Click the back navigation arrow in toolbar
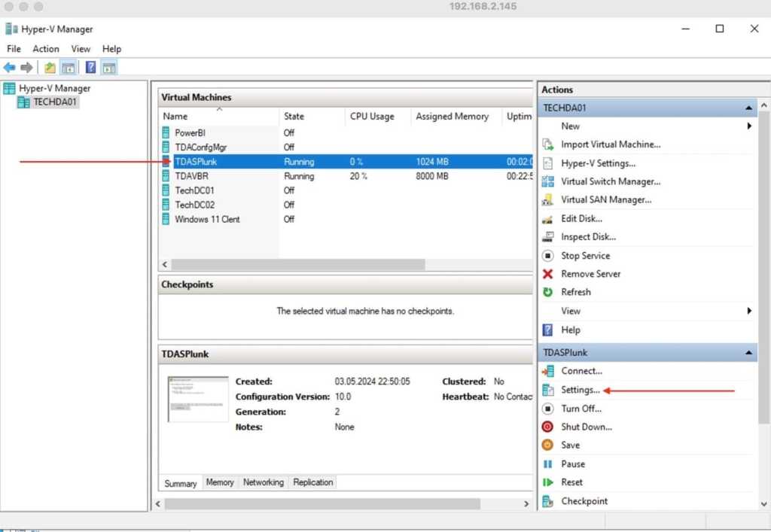771x532 pixels. coord(9,67)
